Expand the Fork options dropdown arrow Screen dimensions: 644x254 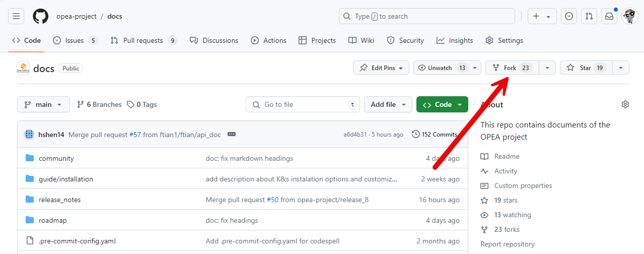point(547,68)
